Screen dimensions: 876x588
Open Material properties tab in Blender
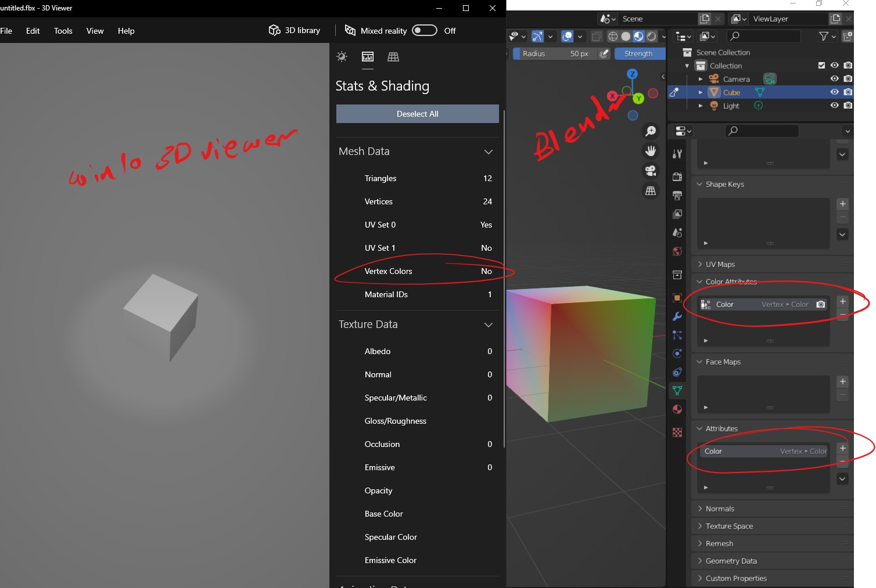(677, 409)
